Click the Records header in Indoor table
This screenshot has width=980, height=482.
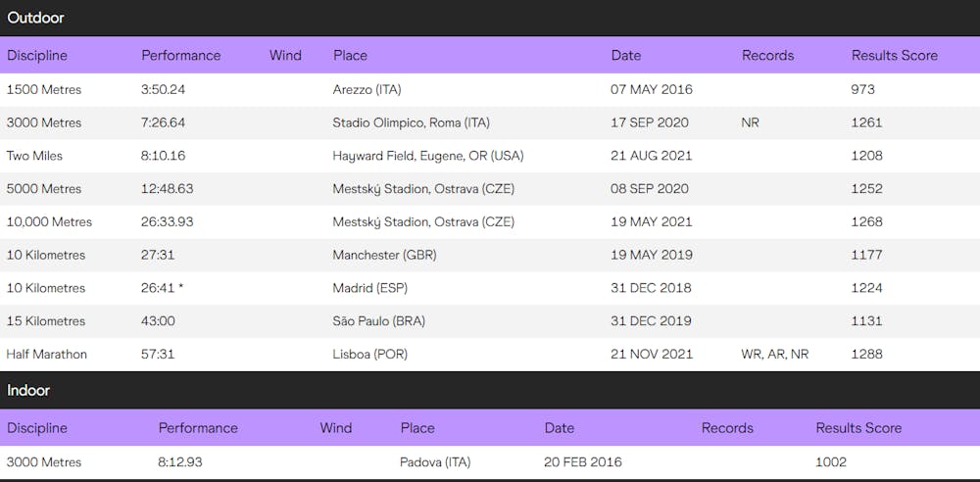727,428
